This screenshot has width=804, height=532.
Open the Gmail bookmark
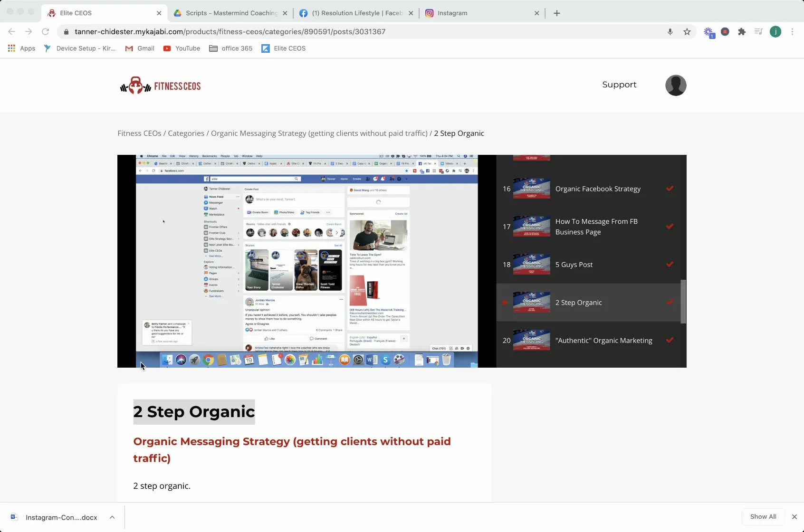click(x=140, y=48)
